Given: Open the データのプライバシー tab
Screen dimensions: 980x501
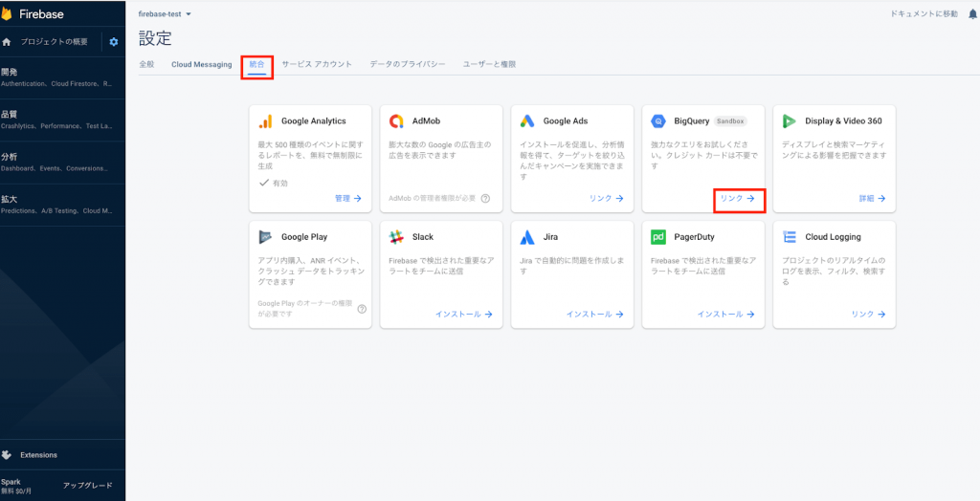Looking at the screenshot, I should click(x=408, y=64).
